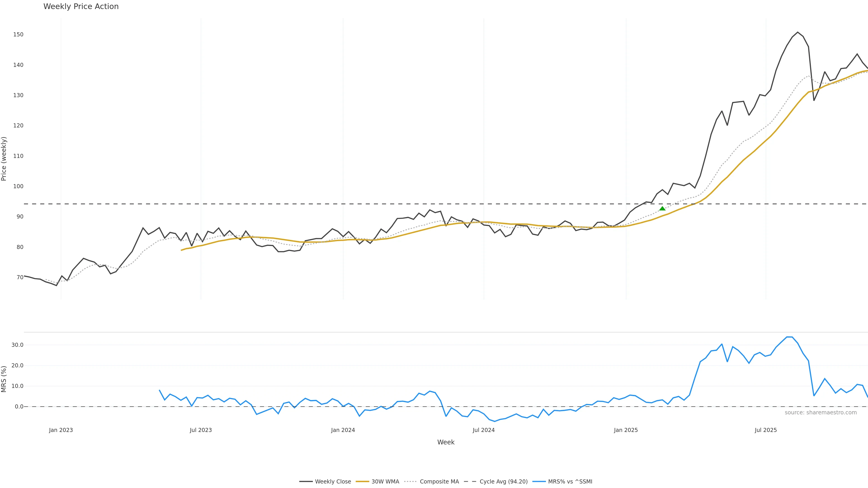The width and height of the screenshot is (868, 488).
Task: Click the Price (weekly) y-axis title
Action: [4, 159]
